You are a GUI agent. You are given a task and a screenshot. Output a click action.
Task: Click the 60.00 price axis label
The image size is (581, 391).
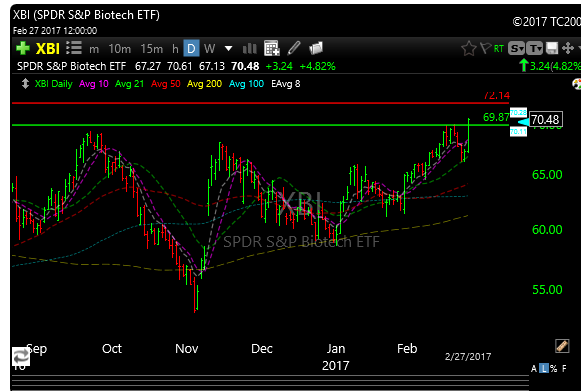coord(547,230)
